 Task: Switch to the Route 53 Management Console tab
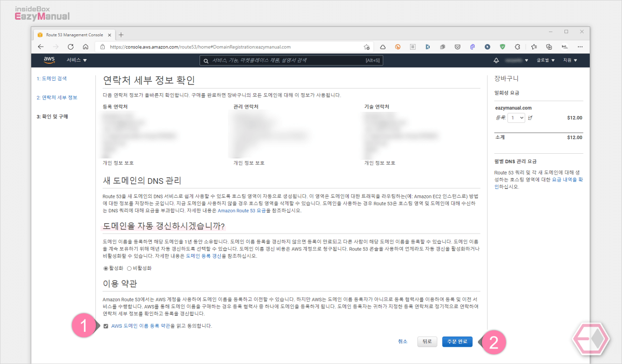[74, 35]
